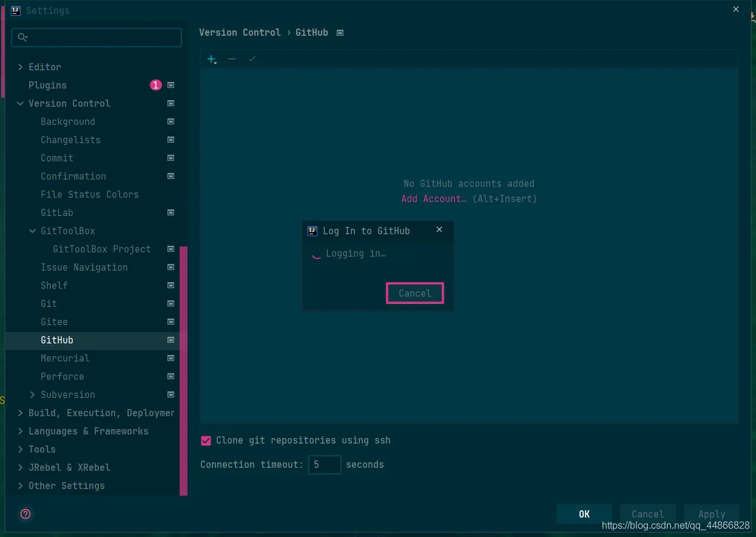Expand the Editor section

tap(21, 67)
